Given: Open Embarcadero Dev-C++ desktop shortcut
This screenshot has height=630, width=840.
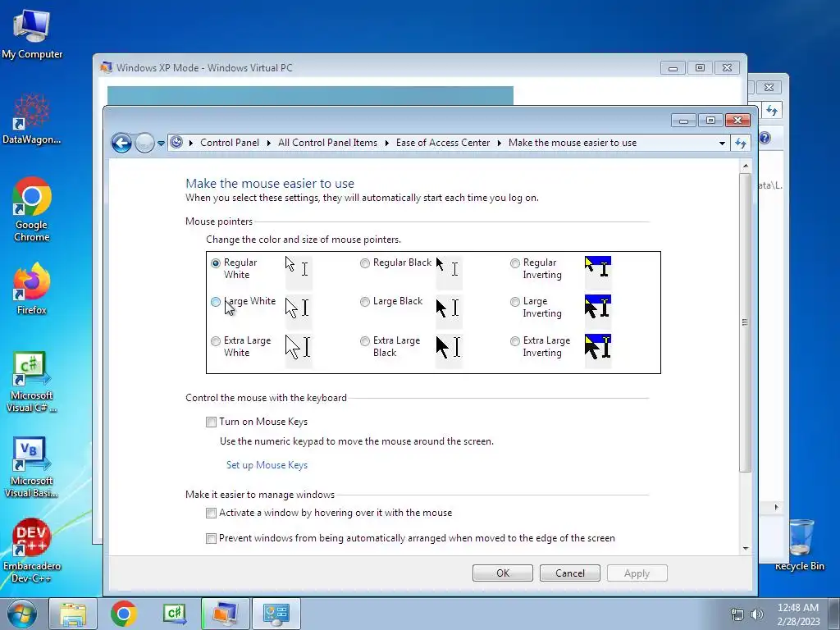Looking at the screenshot, I should coord(32,550).
